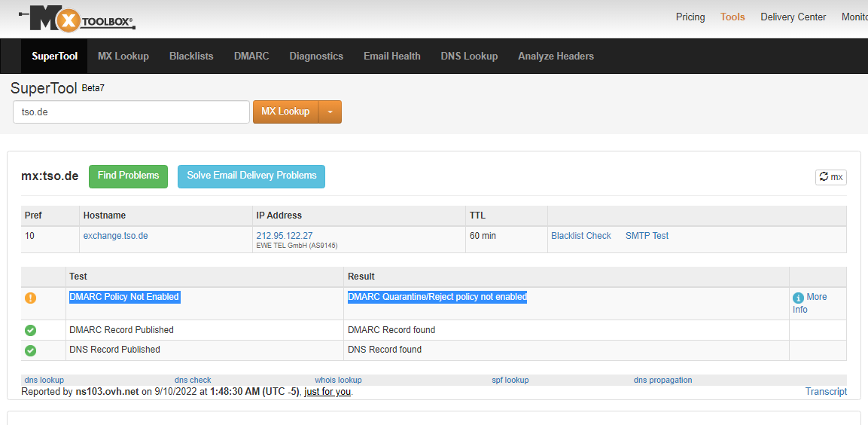Click the green Find Problems button
This screenshot has height=425, width=868.
129,176
